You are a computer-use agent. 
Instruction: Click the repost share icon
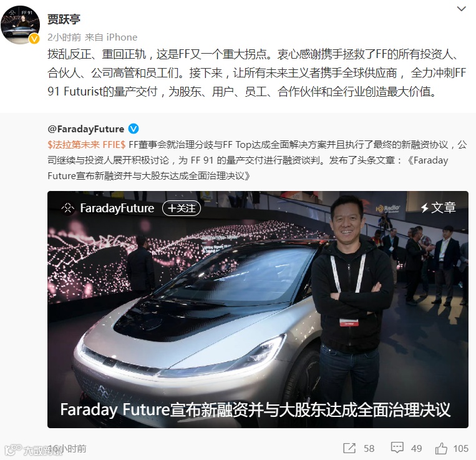349,448
